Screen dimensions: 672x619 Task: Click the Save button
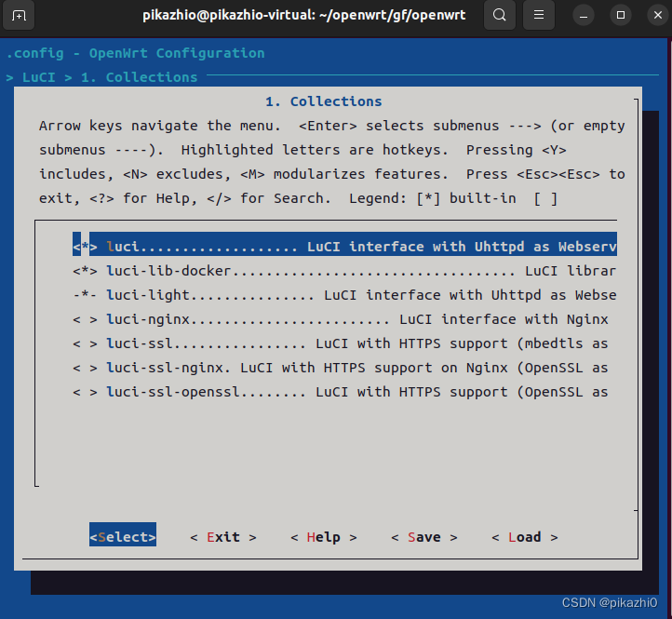[424, 538]
